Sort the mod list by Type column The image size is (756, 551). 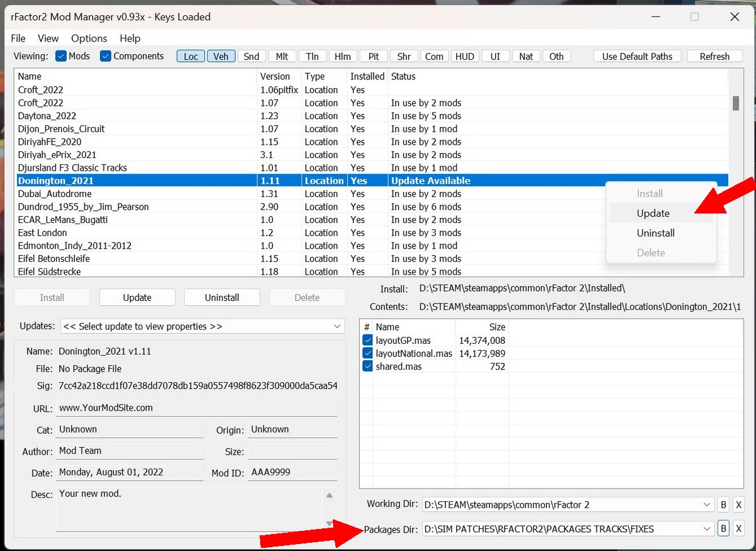coord(324,76)
